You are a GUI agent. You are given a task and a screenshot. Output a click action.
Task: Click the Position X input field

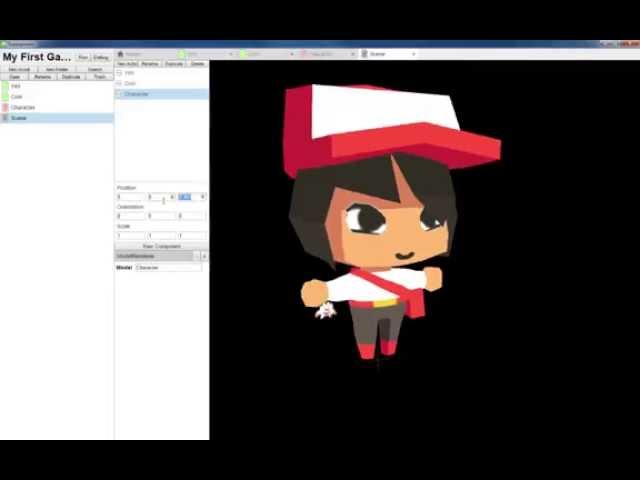131,197
